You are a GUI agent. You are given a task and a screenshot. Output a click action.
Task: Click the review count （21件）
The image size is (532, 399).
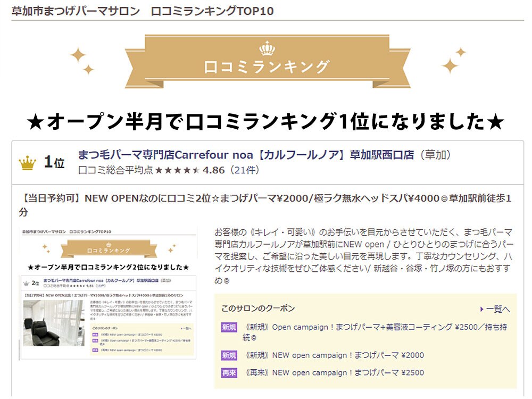(245, 170)
